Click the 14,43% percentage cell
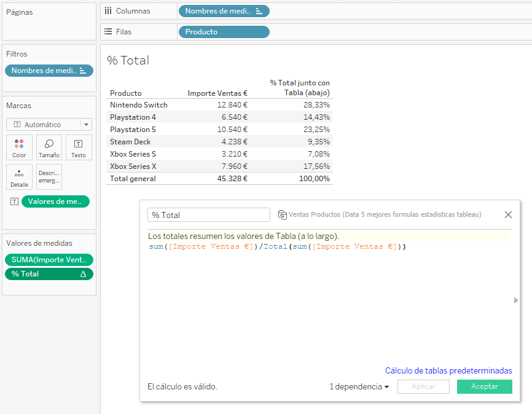The width and height of the screenshot is (532, 414). 316,117
